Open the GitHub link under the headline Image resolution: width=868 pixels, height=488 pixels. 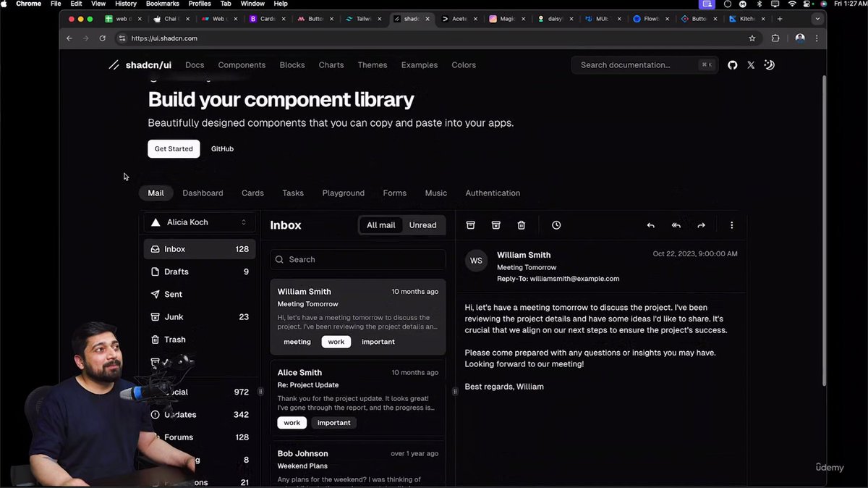pos(222,148)
